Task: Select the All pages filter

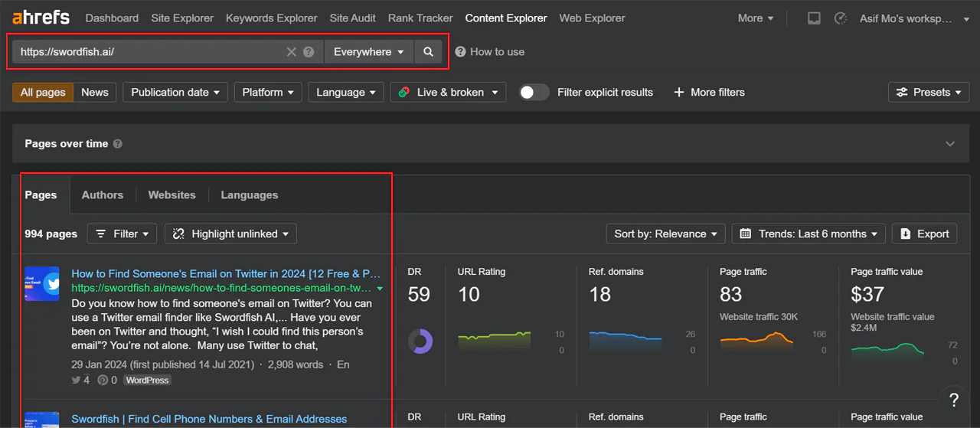Action: pyautogui.click(x=43, y=93)
